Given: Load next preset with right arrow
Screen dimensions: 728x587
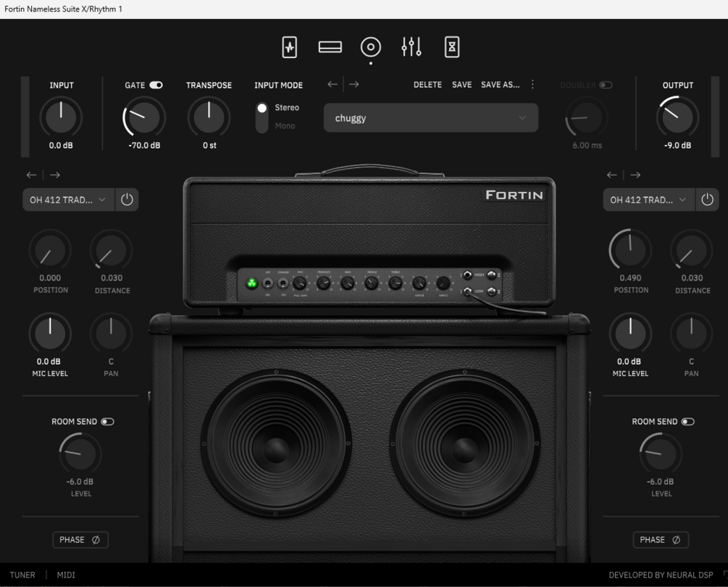Looking at the screenshot, I should [353, 84].
